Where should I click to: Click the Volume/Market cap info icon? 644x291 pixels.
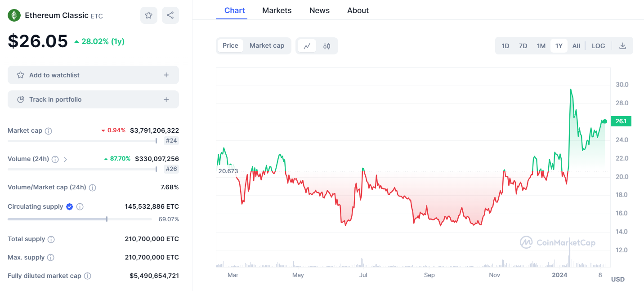click(92, 188)
